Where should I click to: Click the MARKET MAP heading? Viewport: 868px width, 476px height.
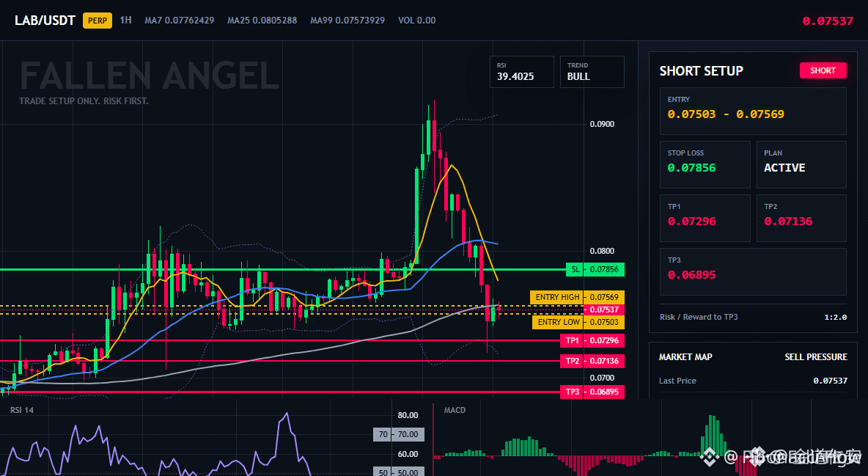685,357
